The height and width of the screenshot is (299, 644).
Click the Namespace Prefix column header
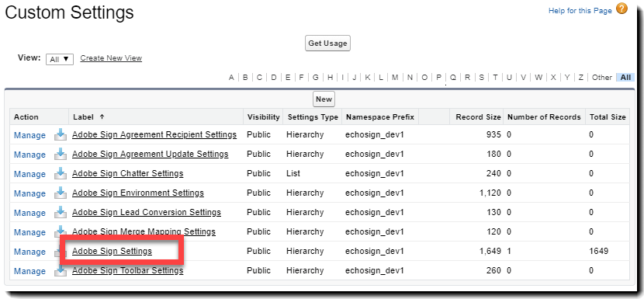tap(380, 116)
